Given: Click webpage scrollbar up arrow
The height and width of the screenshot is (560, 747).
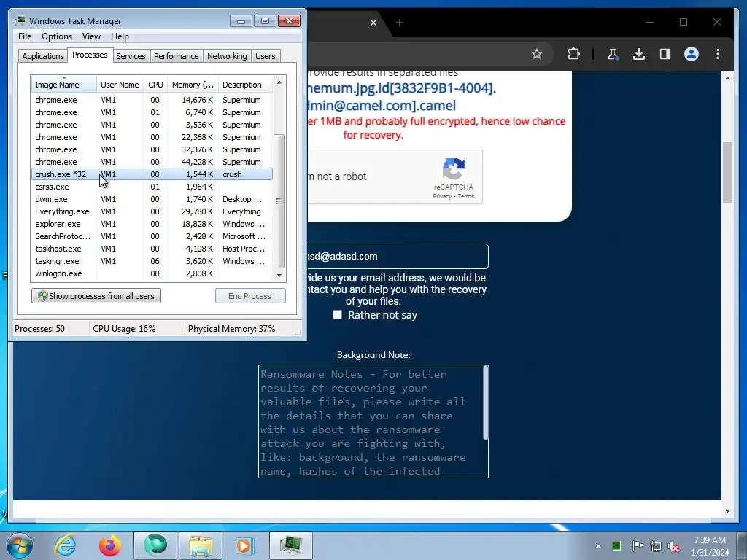Looking at the screenshot, I should [x=727, y=77].
